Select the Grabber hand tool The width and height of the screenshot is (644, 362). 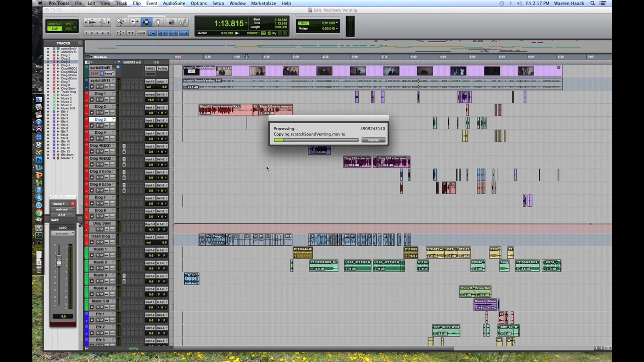click(158, 22)
